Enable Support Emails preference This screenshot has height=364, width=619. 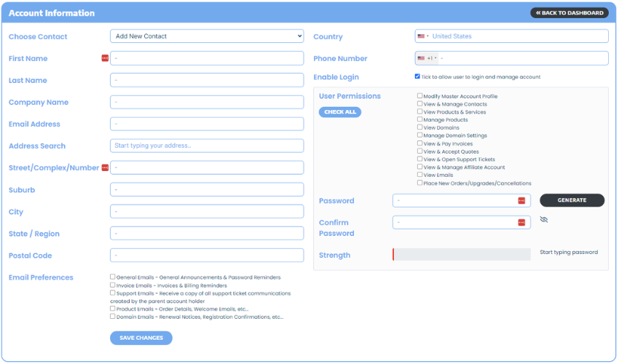pyautogui.click(x=113, y=293)
